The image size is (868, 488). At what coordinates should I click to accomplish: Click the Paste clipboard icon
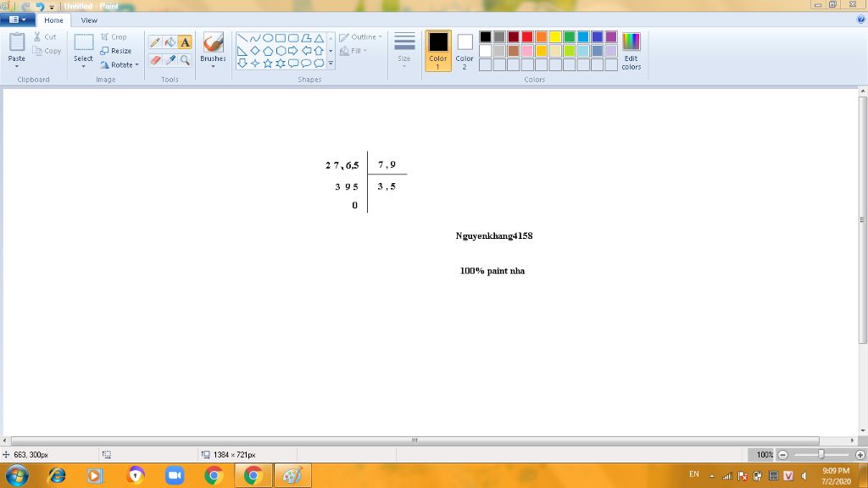coord(17,43)
